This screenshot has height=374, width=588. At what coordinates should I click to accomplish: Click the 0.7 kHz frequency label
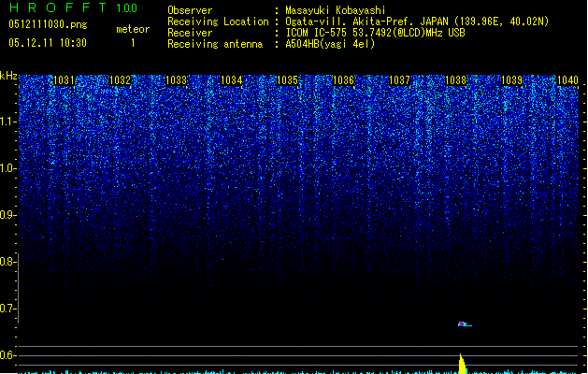click(7, 309)
